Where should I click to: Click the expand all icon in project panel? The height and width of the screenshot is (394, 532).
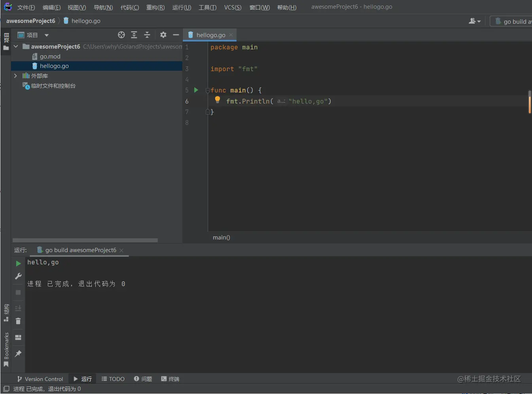[x=134, y=35]
